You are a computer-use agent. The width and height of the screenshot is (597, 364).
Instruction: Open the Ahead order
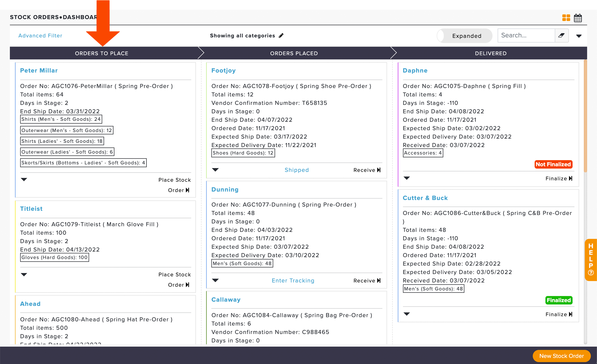point(30,304)
